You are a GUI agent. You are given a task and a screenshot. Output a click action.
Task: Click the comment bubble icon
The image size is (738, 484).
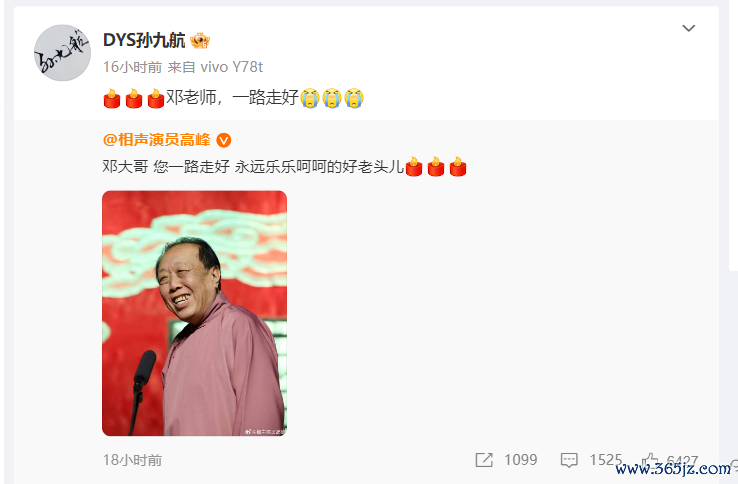click(x=569, y=460)
